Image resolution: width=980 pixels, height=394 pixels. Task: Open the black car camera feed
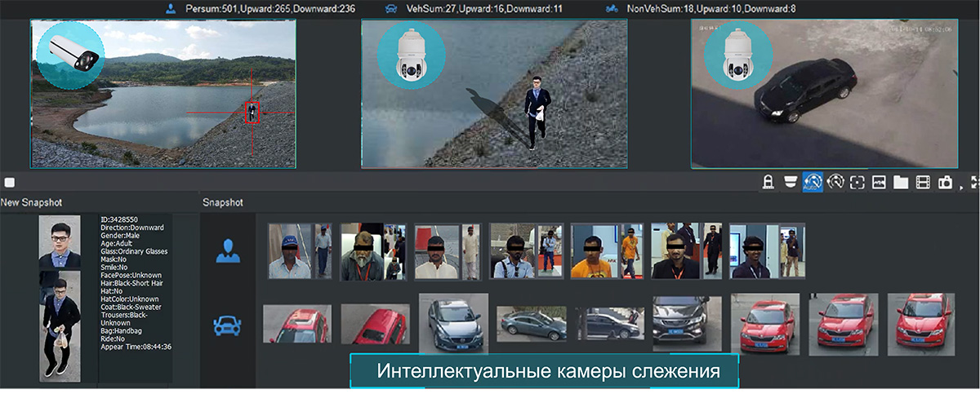pyautogui.click(x=822, y=94)
